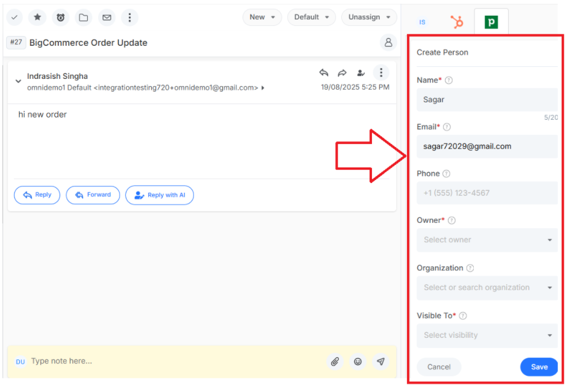Open the move-to-folder icon

click(83, 17)
